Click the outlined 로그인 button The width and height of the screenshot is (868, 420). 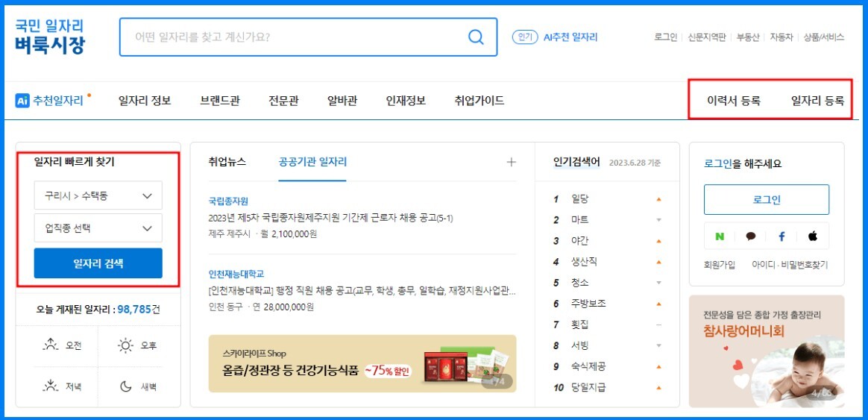[x=767, y=199]
